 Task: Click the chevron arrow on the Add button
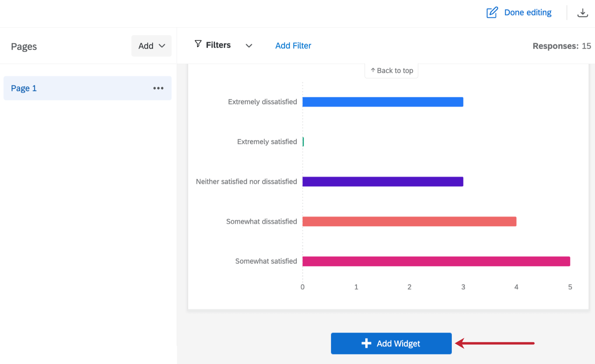coord(162,45)
